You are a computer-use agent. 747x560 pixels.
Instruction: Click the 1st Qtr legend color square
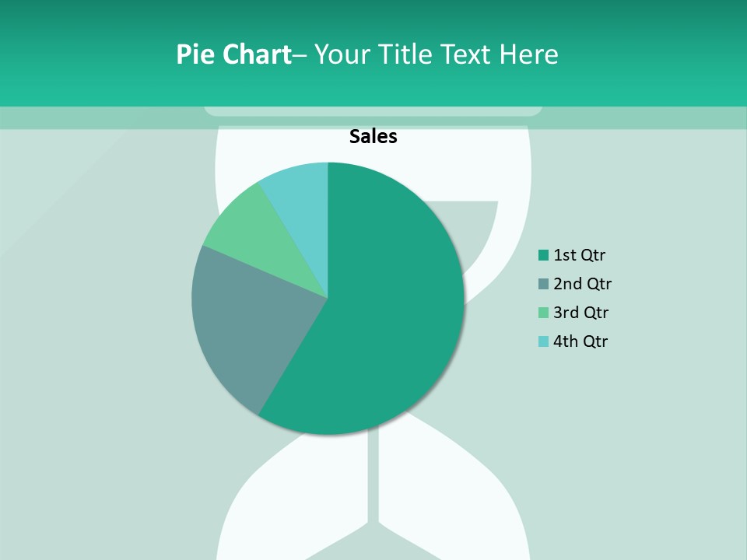click(x=544, y=255)
